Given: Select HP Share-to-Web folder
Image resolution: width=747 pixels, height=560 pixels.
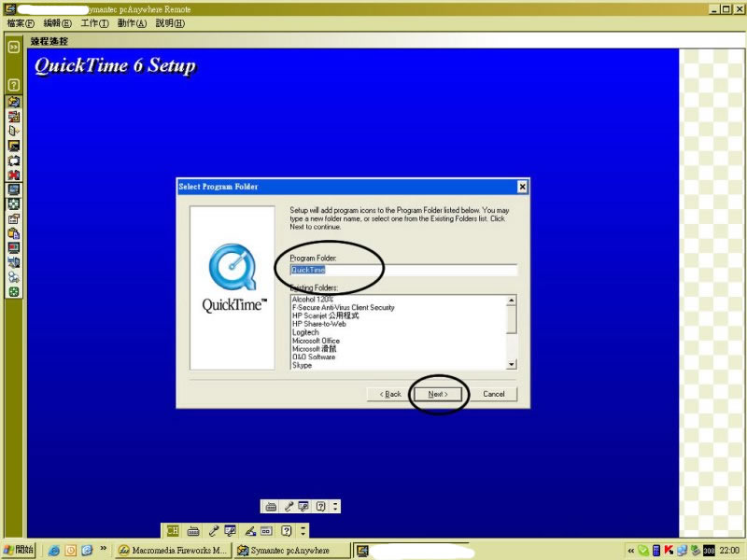Looking at the screenshot, I should [318, 324].
